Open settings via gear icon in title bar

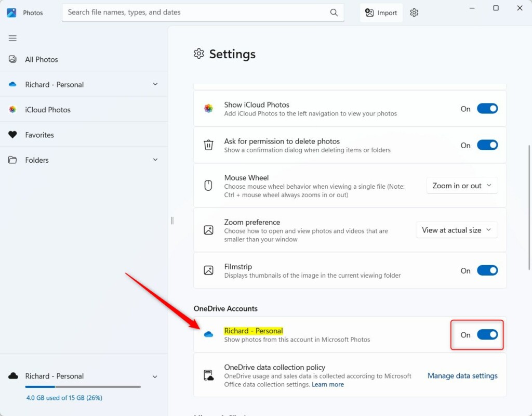414,12
